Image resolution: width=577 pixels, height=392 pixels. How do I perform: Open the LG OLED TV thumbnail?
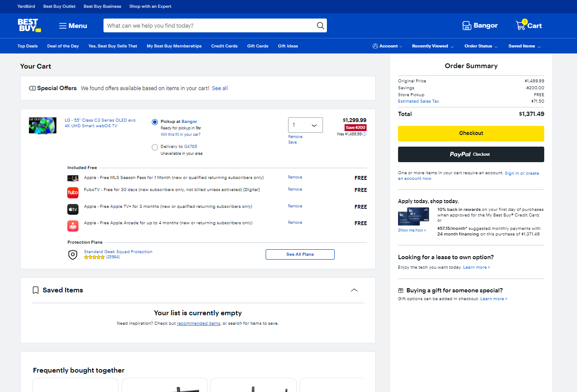(43, 125)
